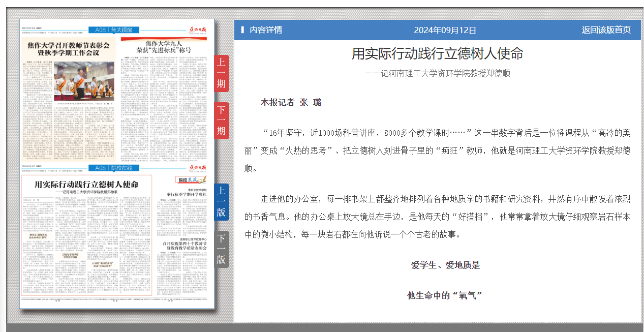Click the main article title in detail panel
Screen dimensions: 644x332
coord(437,53)
